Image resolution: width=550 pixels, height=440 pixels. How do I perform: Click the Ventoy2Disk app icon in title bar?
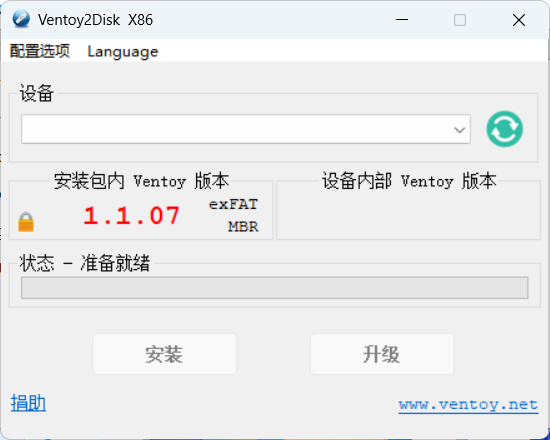click(21, 19)
